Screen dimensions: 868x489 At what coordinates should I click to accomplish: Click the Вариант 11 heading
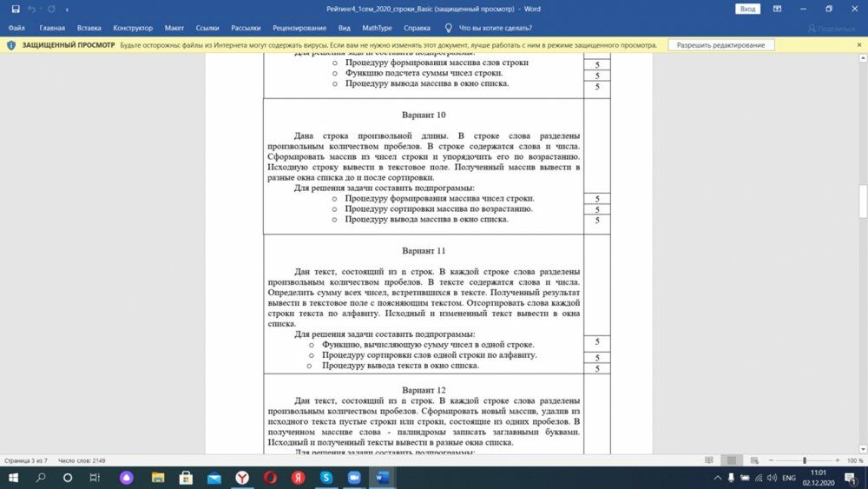(424, 251)
